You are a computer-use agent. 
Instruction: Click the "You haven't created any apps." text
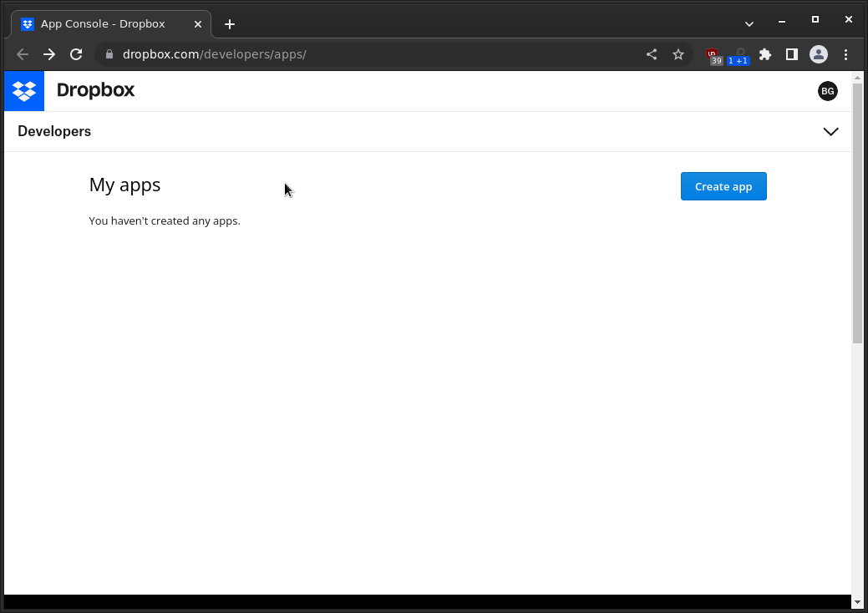[165, 220]
